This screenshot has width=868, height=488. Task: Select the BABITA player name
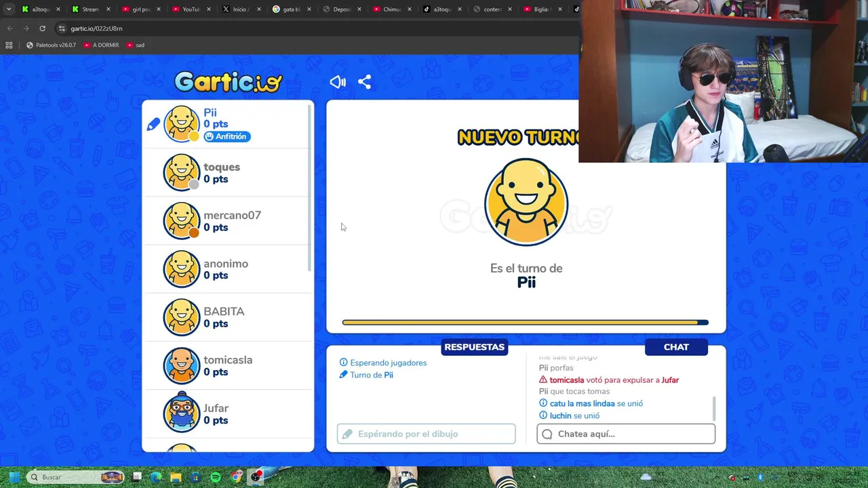pos(224,311)
